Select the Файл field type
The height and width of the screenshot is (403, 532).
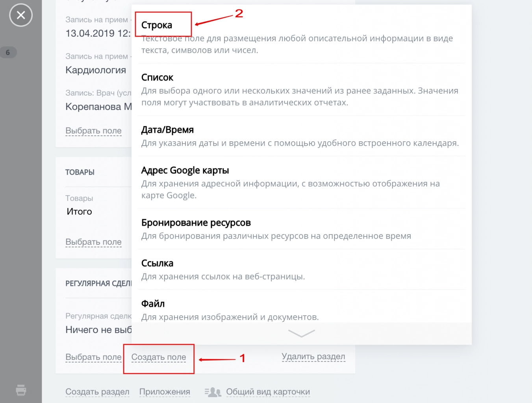pos(154,303)
